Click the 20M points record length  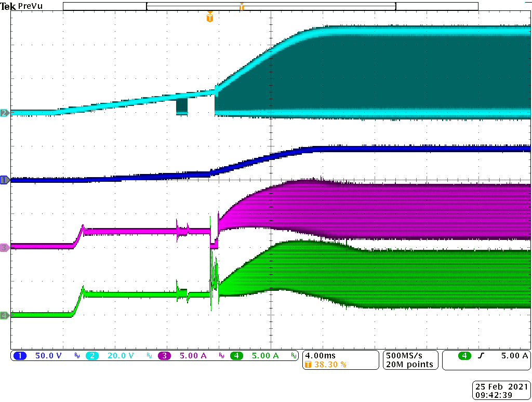[x=409, y=365]
